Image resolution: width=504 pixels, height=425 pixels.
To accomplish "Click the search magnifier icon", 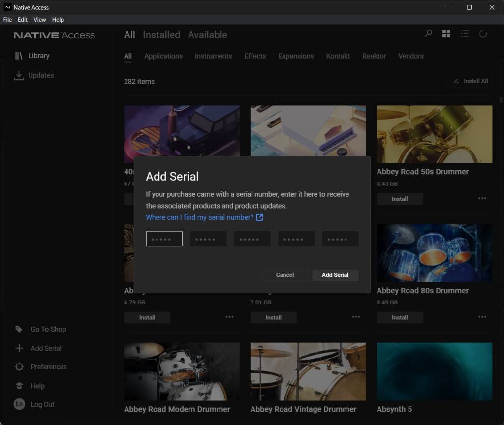I will [x=428, y=33].
